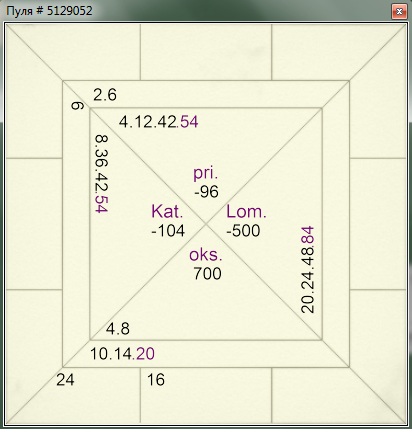Click the center crossing of diagonals
412x433 pixels.
206,224
